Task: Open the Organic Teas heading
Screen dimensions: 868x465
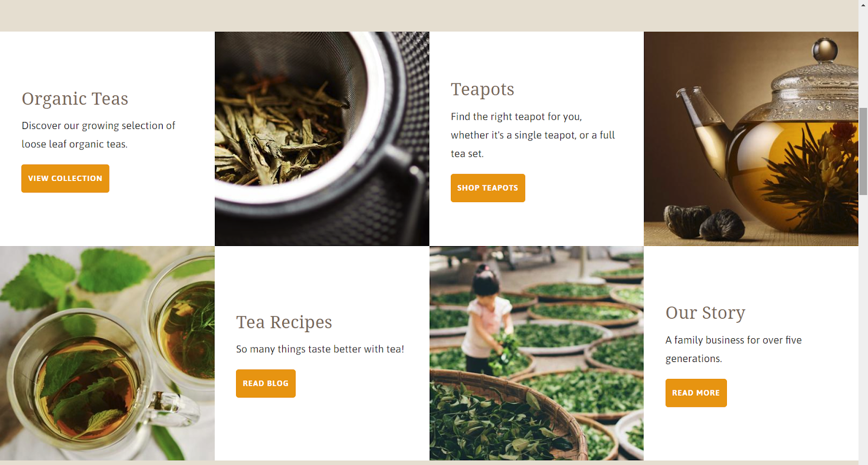Action: (x=75, y=99)
